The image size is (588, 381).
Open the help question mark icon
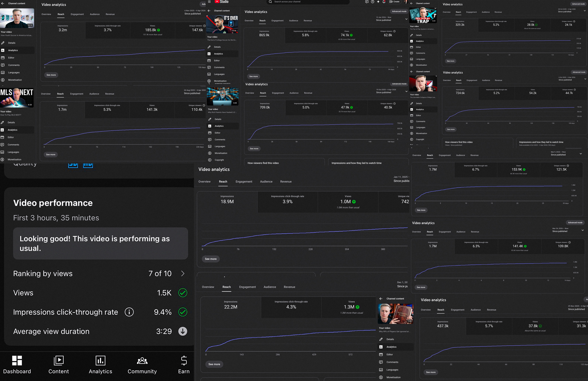point(373,2)
